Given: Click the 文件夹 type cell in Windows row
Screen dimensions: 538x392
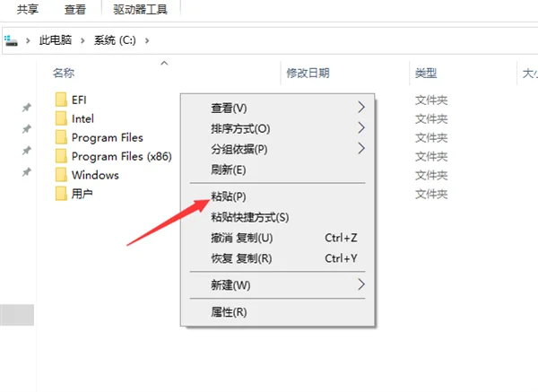Looking at the screenshot, I should pyautogui.click(x=431, y=176).
